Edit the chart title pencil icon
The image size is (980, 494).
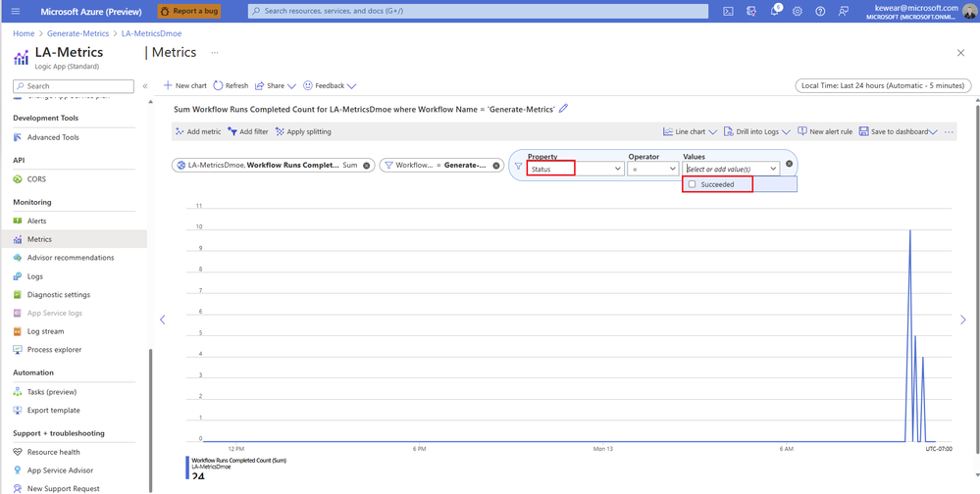tap(564, 109)
